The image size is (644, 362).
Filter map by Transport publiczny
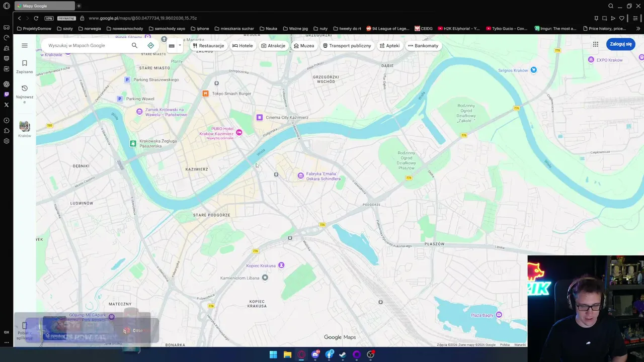point(347,46)
